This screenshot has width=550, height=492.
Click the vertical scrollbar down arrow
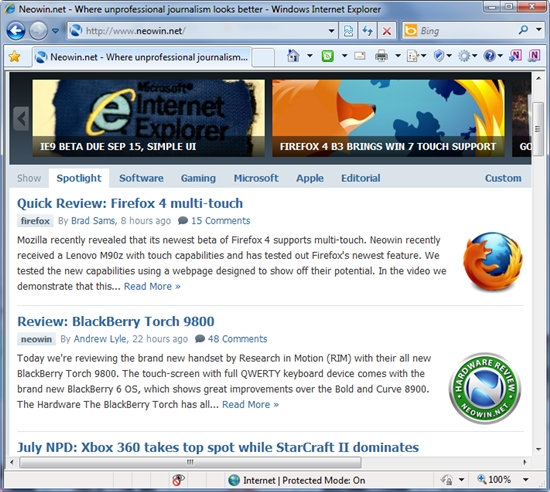[x=538, y=449]
